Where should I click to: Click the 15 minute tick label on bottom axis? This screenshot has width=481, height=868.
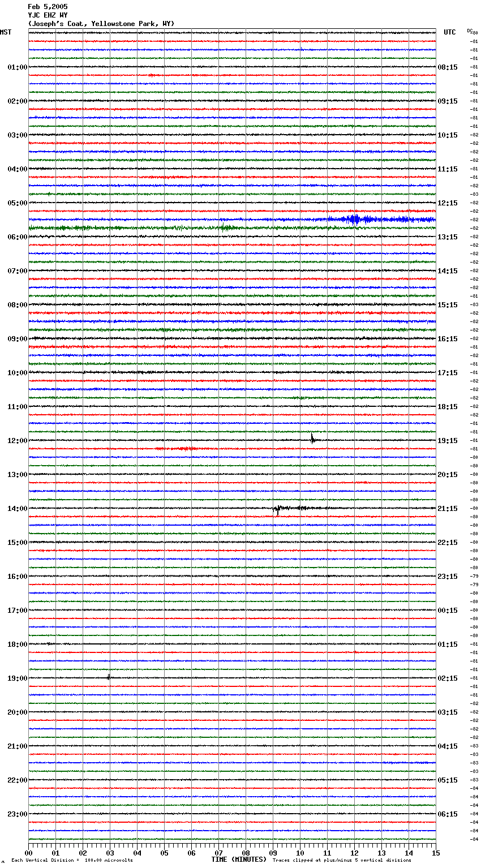tap(436, 853)
